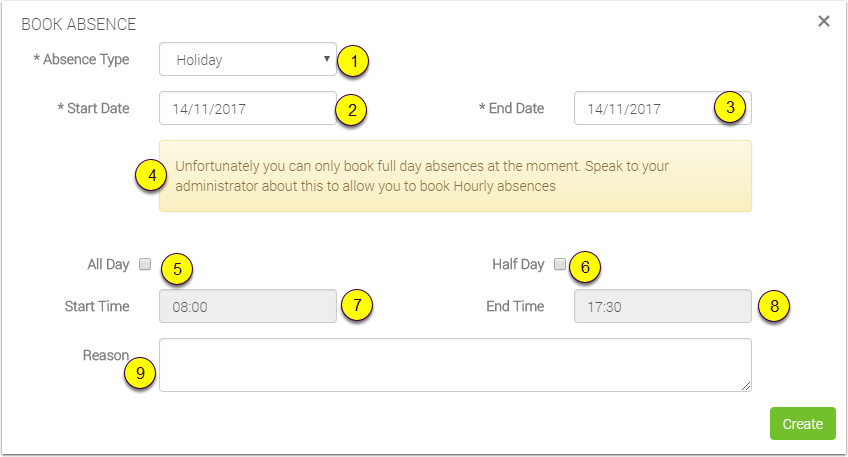Select the Start Time field
The height and width of the screenshot is (457, 848).
coord(247,307)
